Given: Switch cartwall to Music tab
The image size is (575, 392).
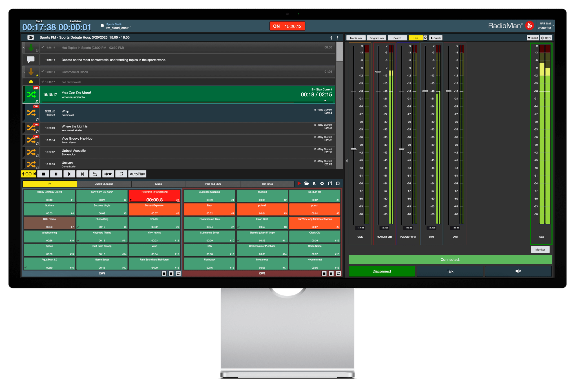Looking at the screenshot, I should click(159, 184).
